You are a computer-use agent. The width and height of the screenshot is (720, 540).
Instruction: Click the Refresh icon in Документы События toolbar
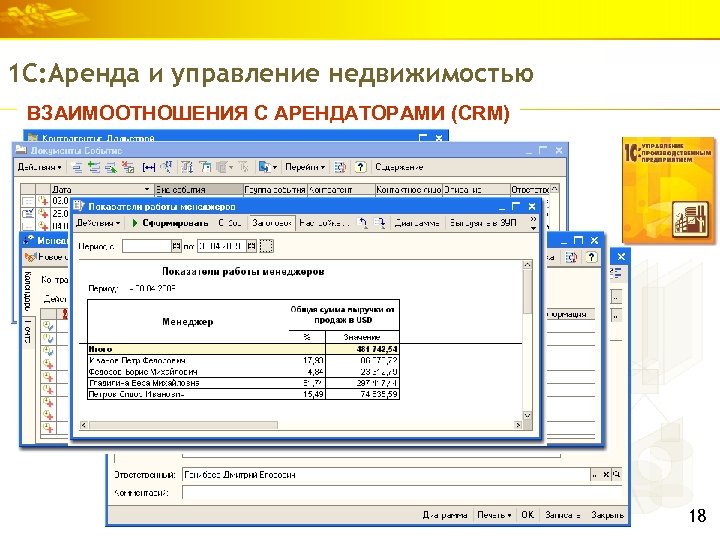pyautogui.click(x=340, y=168)
